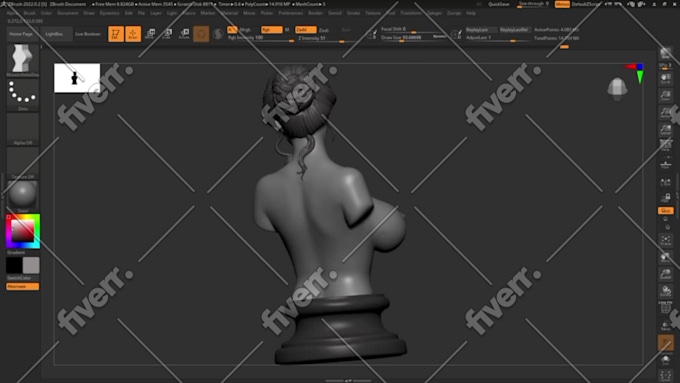The width and height of the screenshot is (680, 383).
Task: Activate the Scale transform tool in top shelf
Action: click(x=167, y=34)
